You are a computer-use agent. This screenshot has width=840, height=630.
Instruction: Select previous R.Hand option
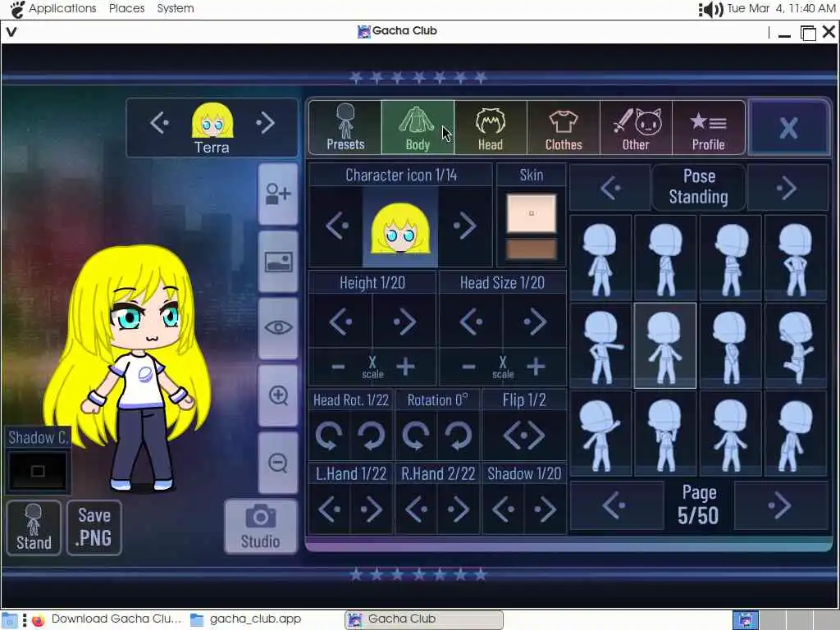pos(416,510)
